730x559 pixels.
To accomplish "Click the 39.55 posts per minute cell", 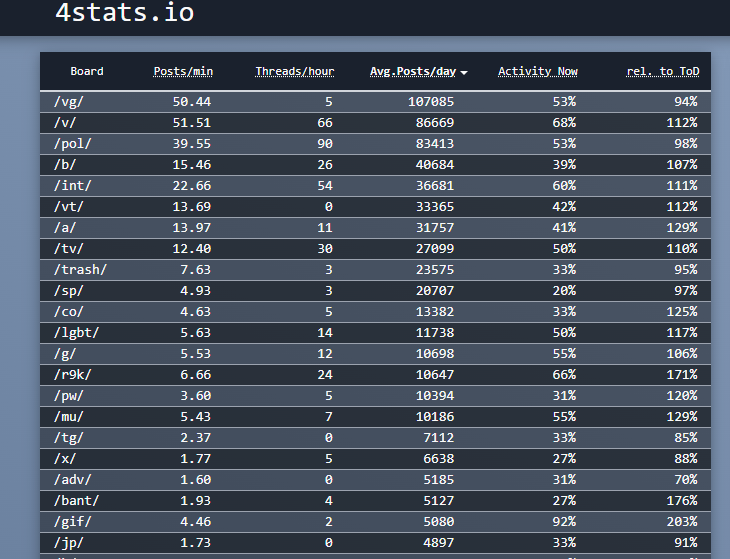I will tap(191, 143).
